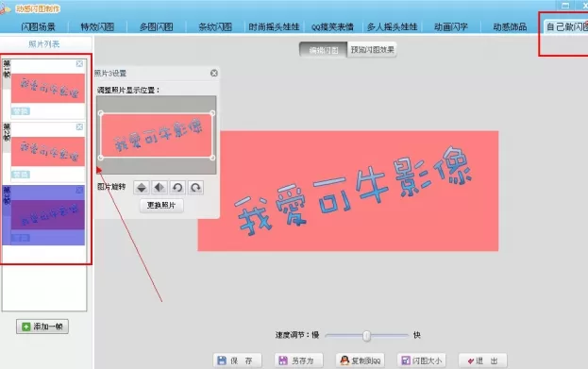Open the 时尚摇头娃娃 tab
This screenshot has height=369, width=588.
coord(274,26)
